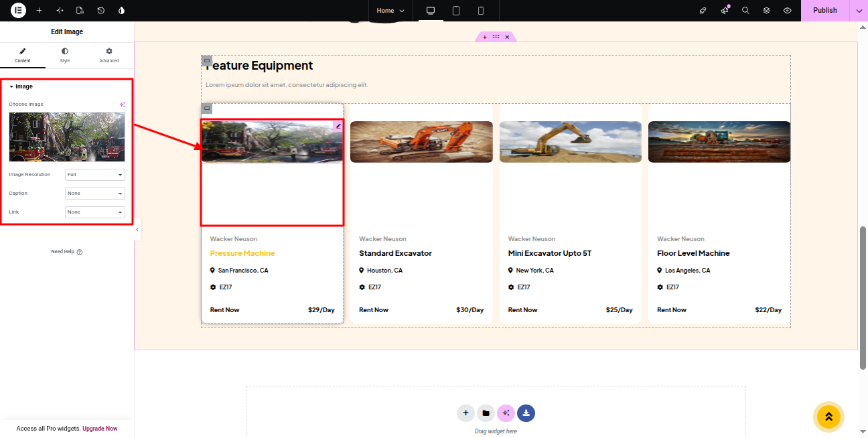Screen dimensions: 868x438
Task: Switch to the Advanced tab
Action: point(109,56)
